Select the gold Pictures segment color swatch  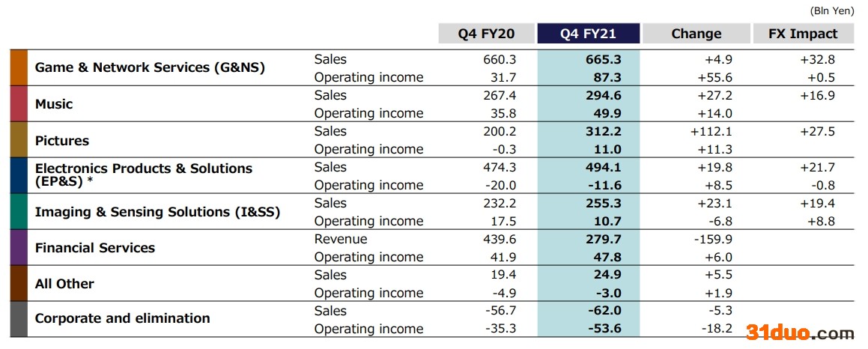19,139
